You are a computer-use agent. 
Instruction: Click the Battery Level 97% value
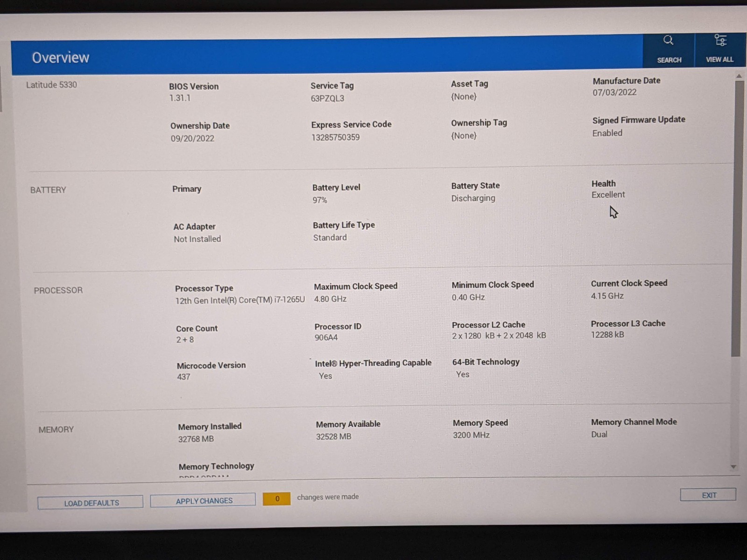(x=320, y=200)
